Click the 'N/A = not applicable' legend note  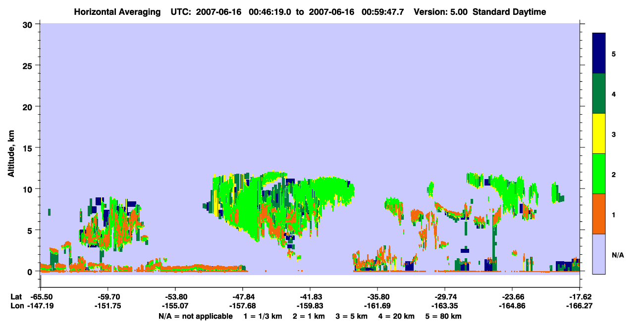pos(196,316)
